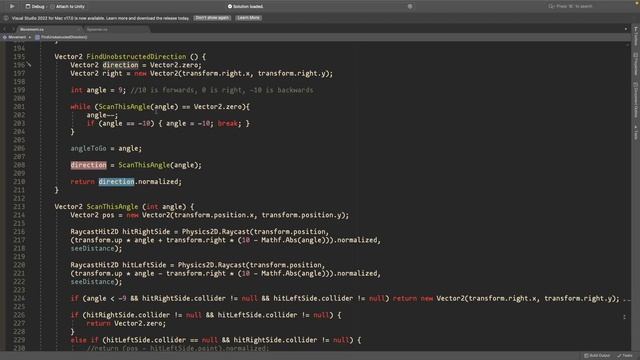Open the Tasks panel in the bottom bar
The width and height of the screenshot is (640, 360).
click(625, 356)
